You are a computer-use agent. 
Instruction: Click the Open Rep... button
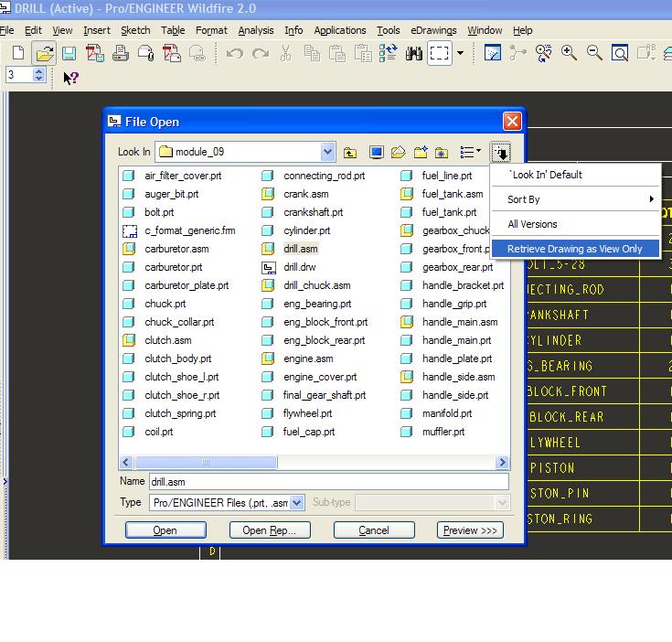click(x=270, y=530)
